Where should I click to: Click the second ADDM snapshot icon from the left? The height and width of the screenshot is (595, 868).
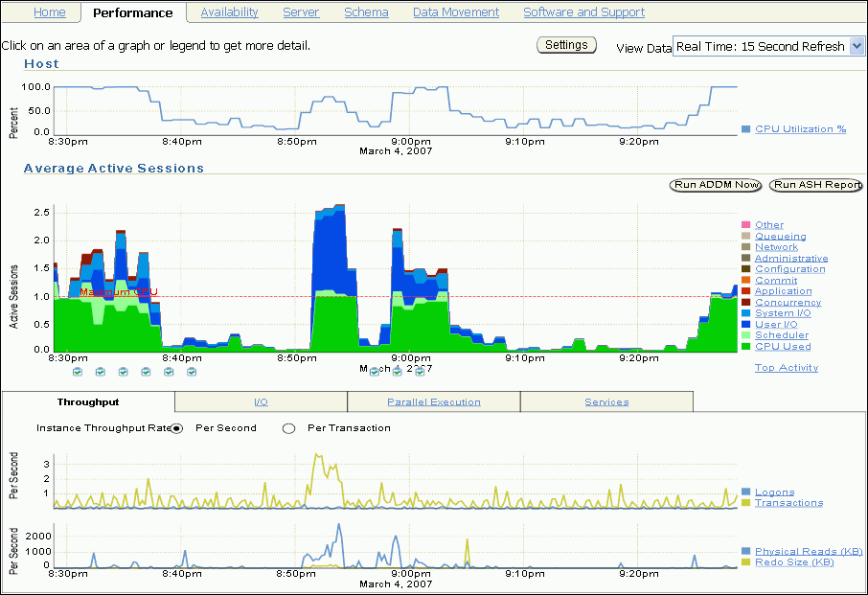click(x=101, y=372)
